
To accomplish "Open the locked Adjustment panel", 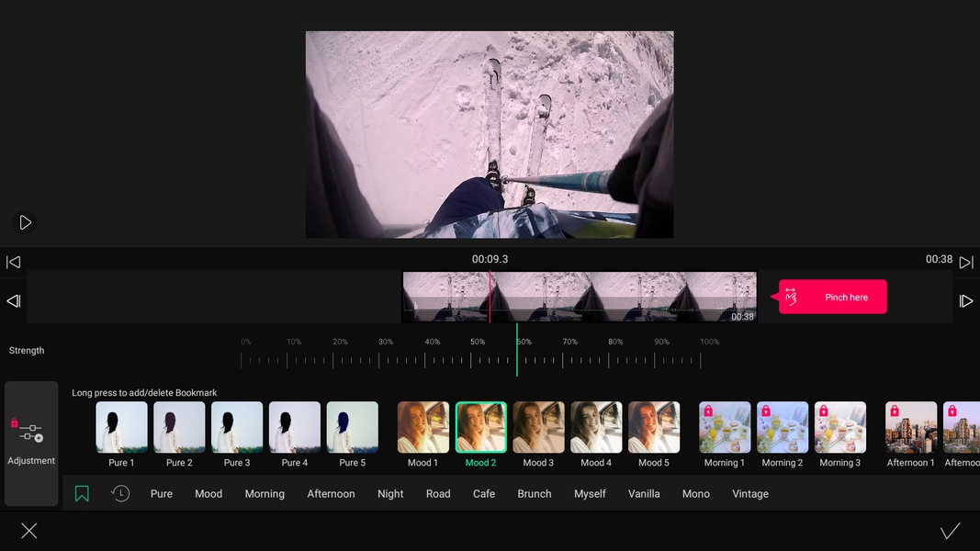I will pos(31,443).
